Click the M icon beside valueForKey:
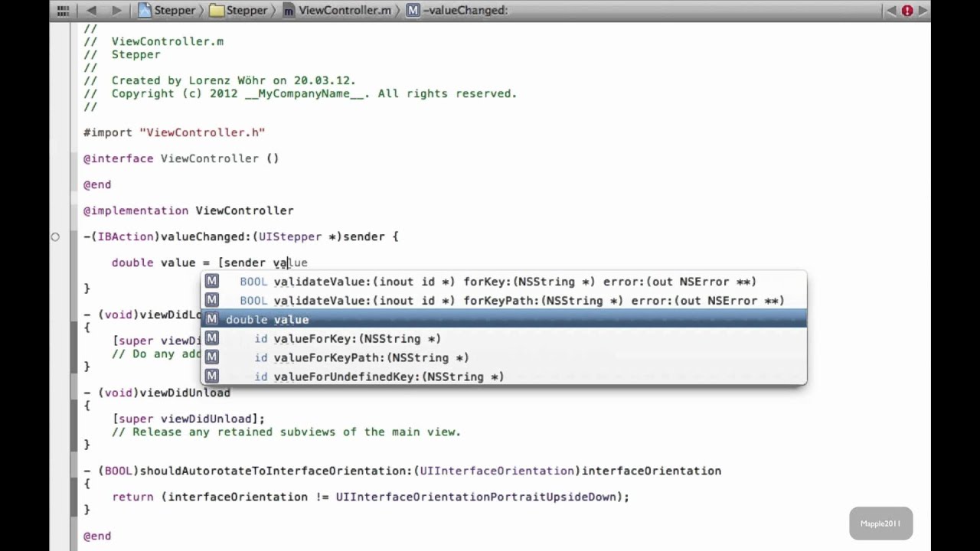This screenshot has height=551, width=980. [212, 338]
